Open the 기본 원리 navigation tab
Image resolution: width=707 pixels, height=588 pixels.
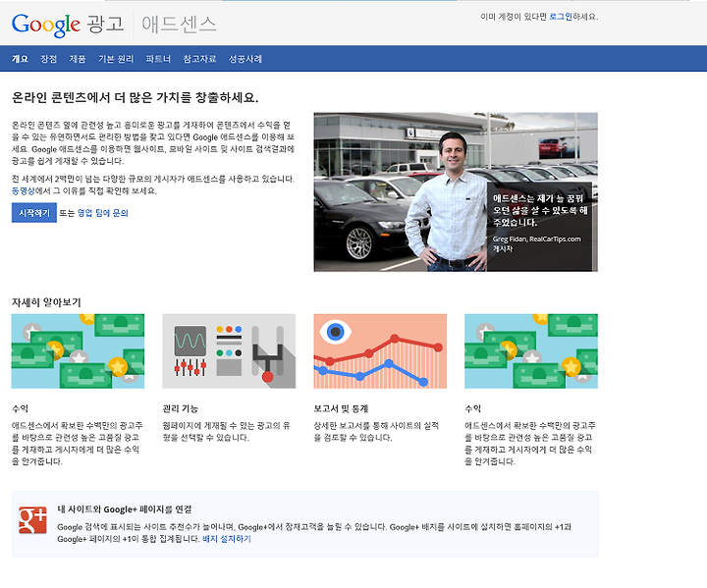coord(116,59)
